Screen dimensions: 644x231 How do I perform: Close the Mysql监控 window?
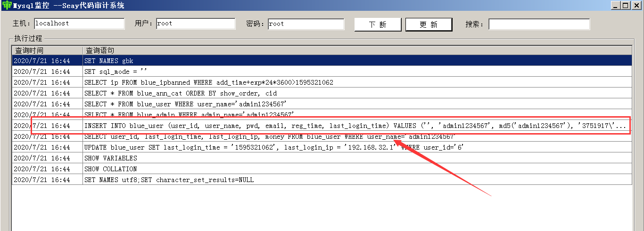(x=636, y=5)
